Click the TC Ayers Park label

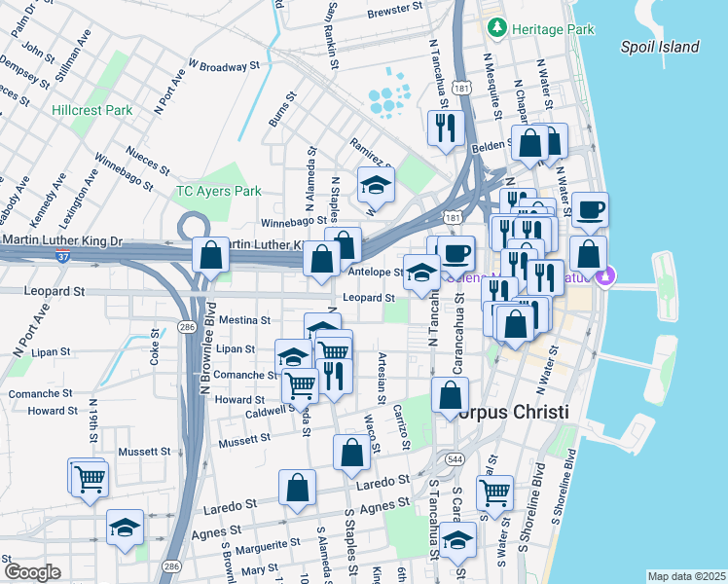point(219,191)
